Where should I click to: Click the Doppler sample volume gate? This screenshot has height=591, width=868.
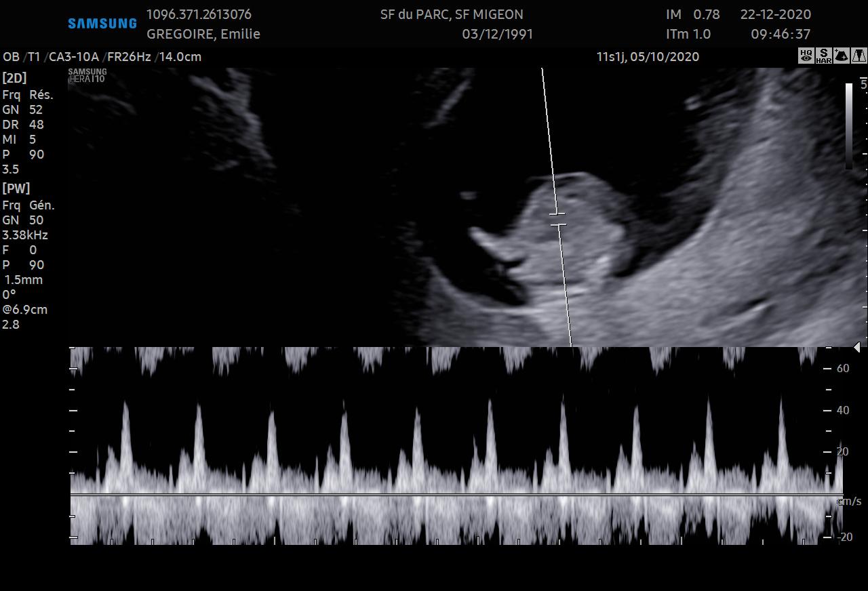[x=557, y=220]
